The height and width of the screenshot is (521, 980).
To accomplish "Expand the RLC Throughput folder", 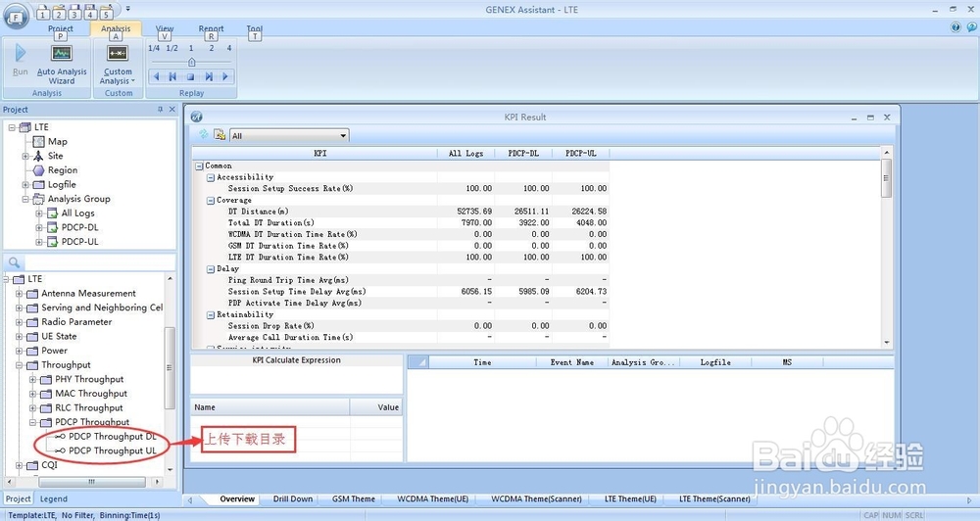I will click(32, 408).
